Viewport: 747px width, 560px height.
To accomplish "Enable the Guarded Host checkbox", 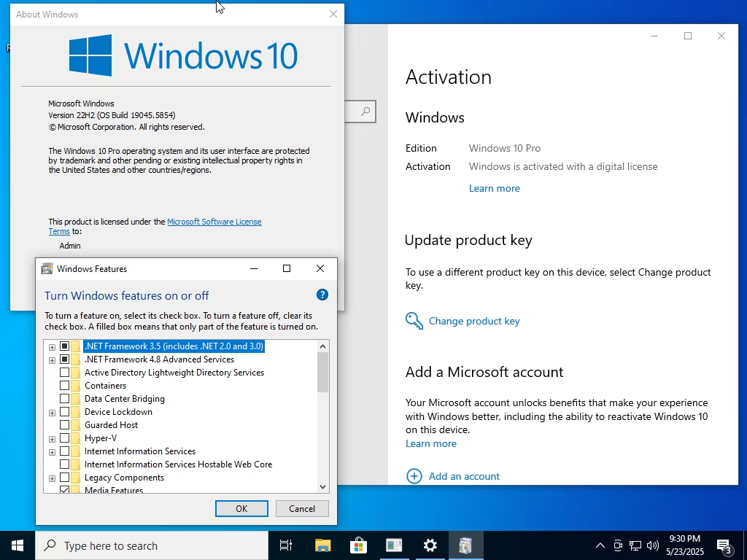I will (x=64, y=425).
